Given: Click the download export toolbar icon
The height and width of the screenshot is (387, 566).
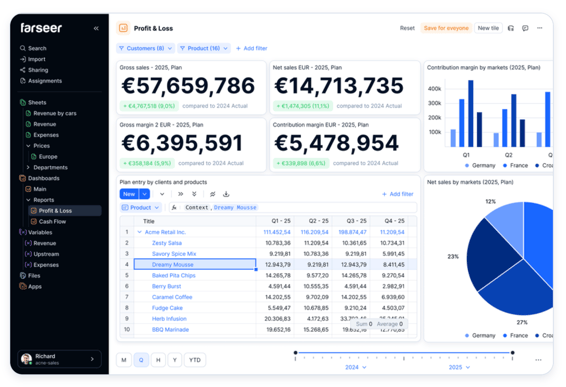Looking at the screenshot, I should click(x=226, y=194).
